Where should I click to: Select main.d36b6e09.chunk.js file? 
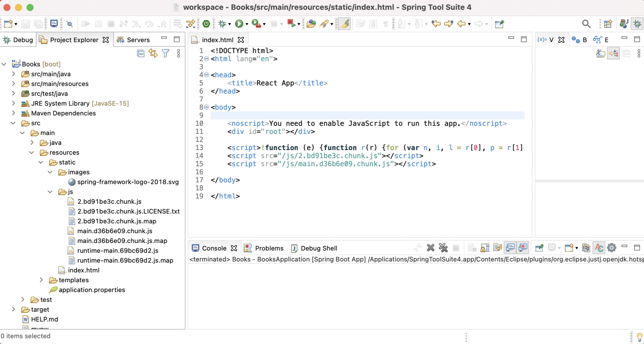[114, 231]
